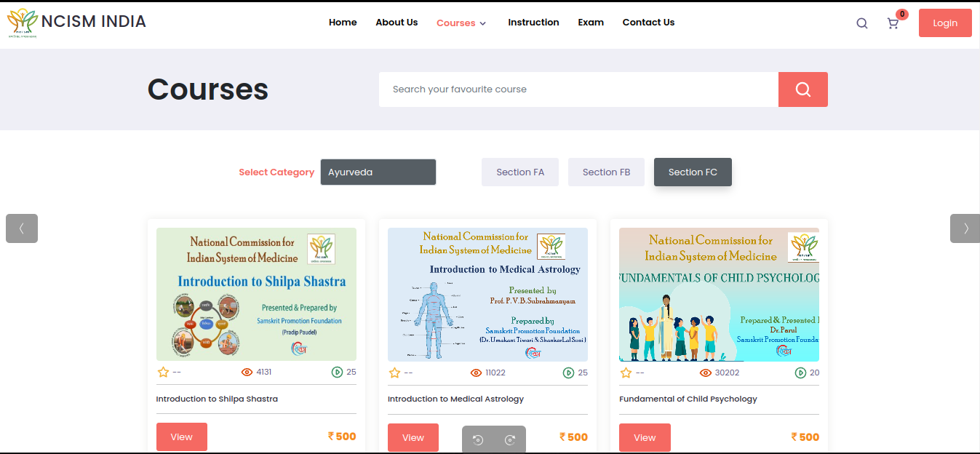Expand the Courses menu chevron

(x=482, y=23)
